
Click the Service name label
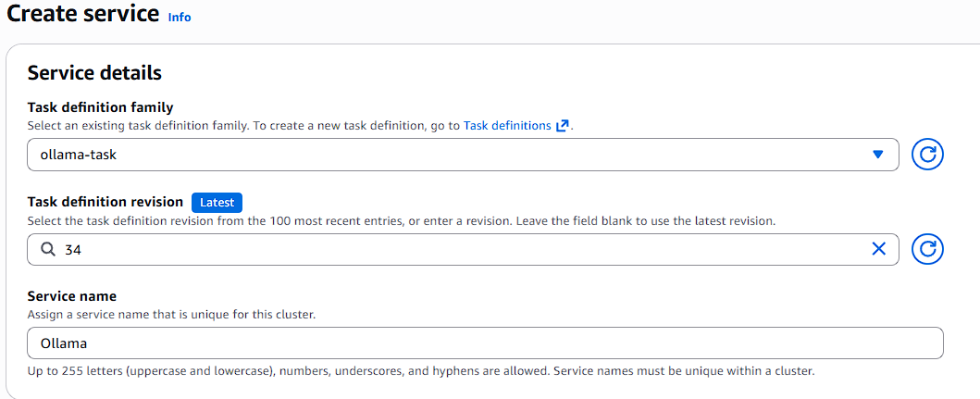coord(72,296)
